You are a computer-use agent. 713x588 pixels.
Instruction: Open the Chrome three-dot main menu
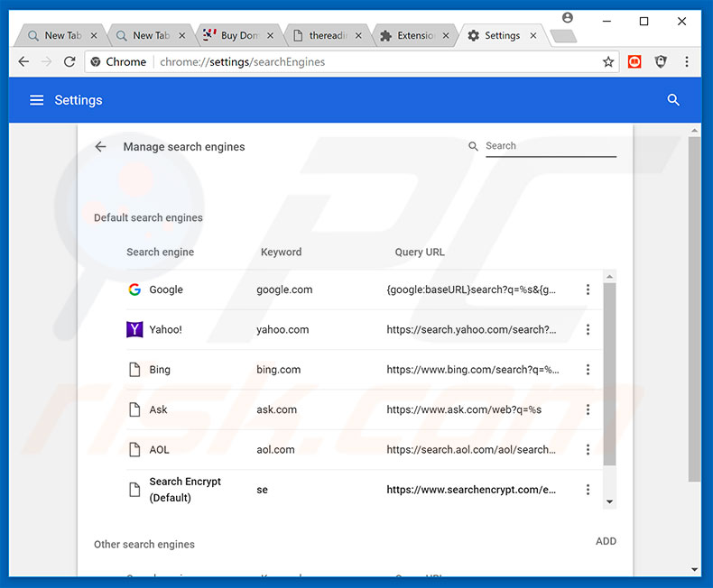coord(687,61)
